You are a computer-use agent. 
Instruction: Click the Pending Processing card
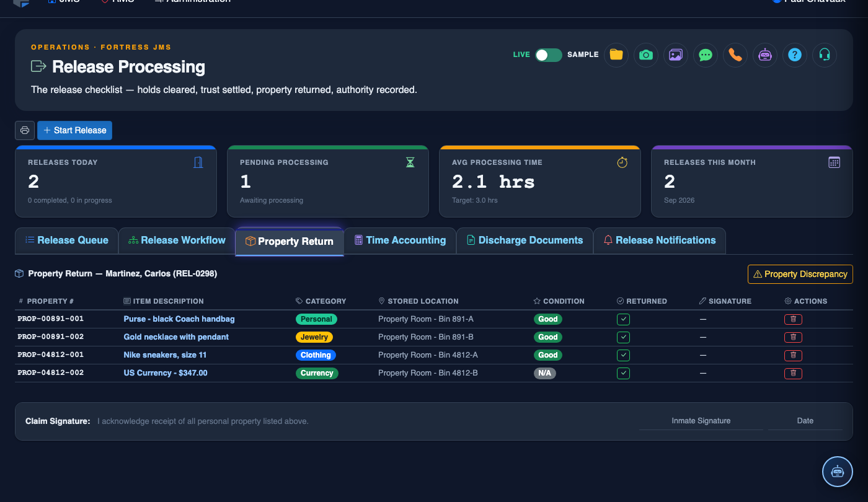tap(328, 182)
